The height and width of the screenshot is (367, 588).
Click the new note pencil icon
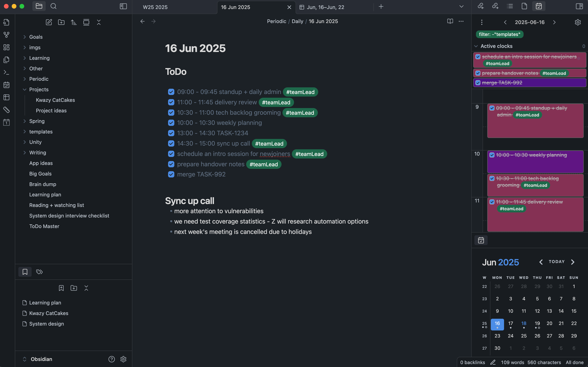click(x=49, y=22)
